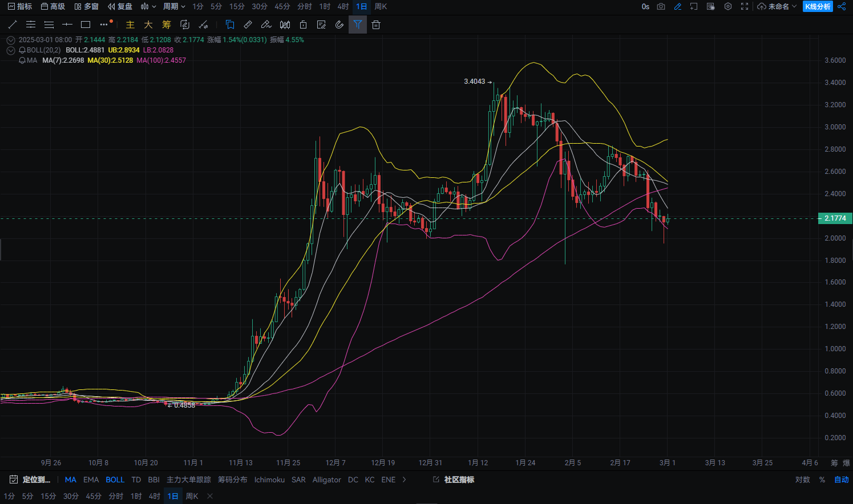Open chart settings via the gear icon
Image resolution: width=853 pixels, height=504 pixels.
(728, 7)
